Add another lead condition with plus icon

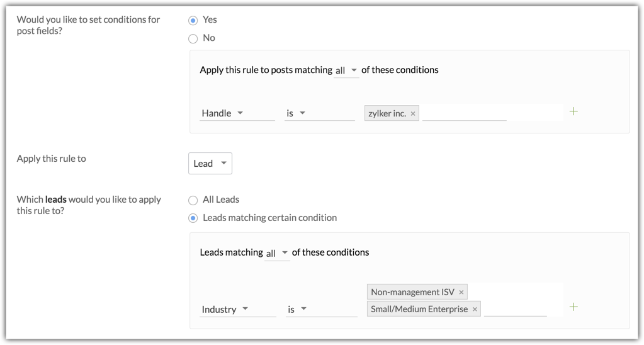coord(573,307)
